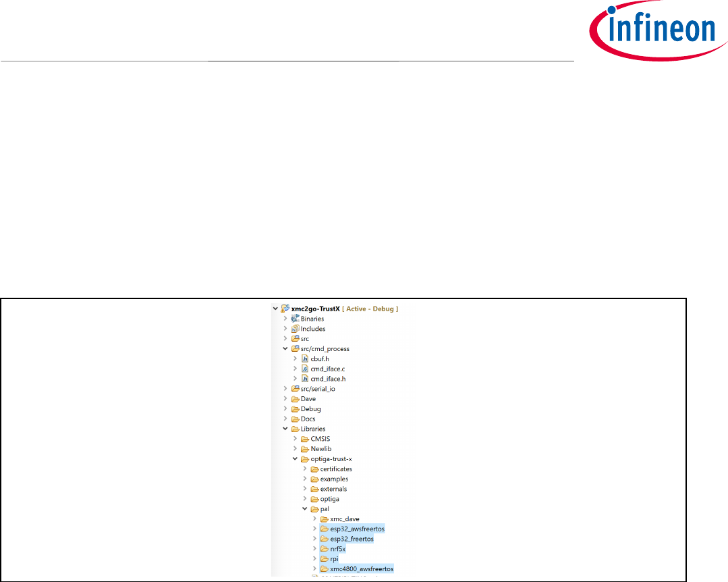Select the rpi folder name
The height and width of the screenshot is (582, 728).
[x=334, y=559]
